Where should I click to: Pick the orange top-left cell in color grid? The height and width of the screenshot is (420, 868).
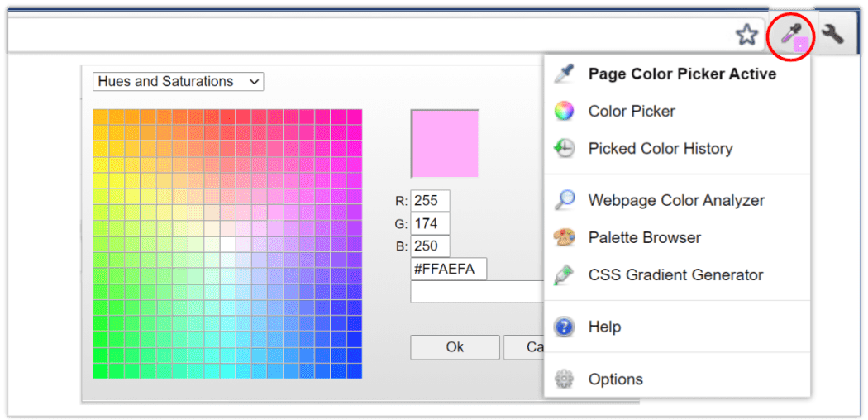click(x=100, y=117)
